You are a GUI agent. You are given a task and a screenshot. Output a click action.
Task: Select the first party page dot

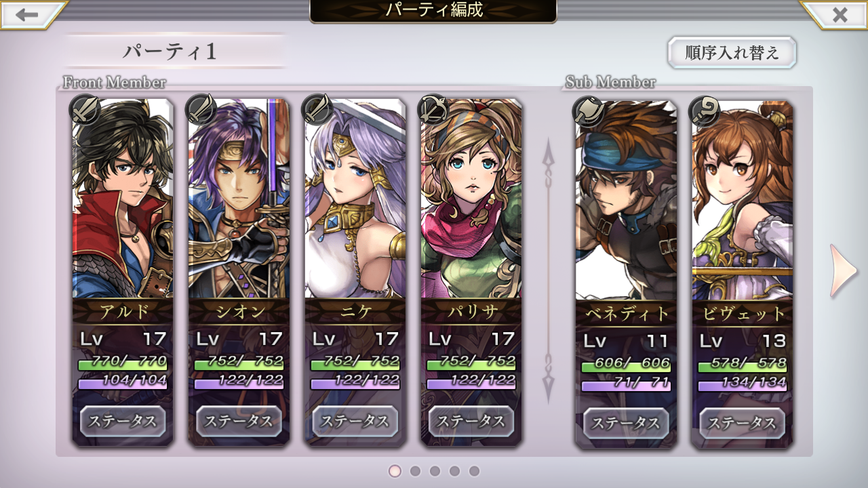pos(395,470)
